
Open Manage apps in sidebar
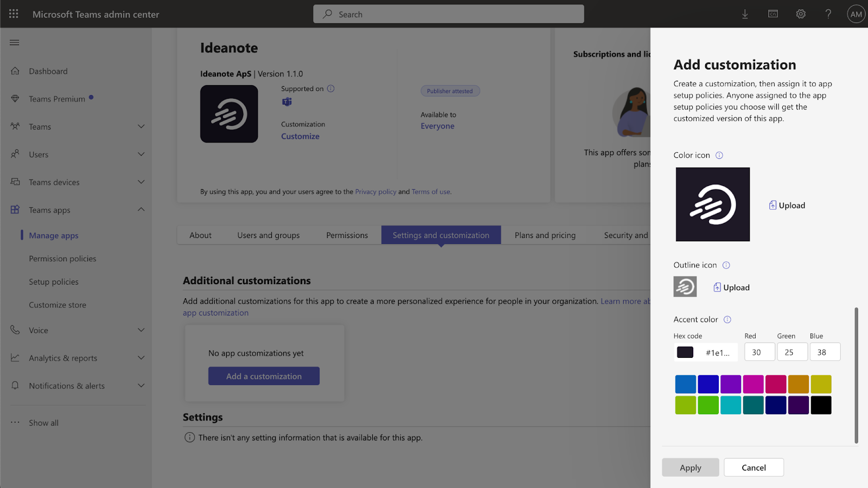(54, 235)
